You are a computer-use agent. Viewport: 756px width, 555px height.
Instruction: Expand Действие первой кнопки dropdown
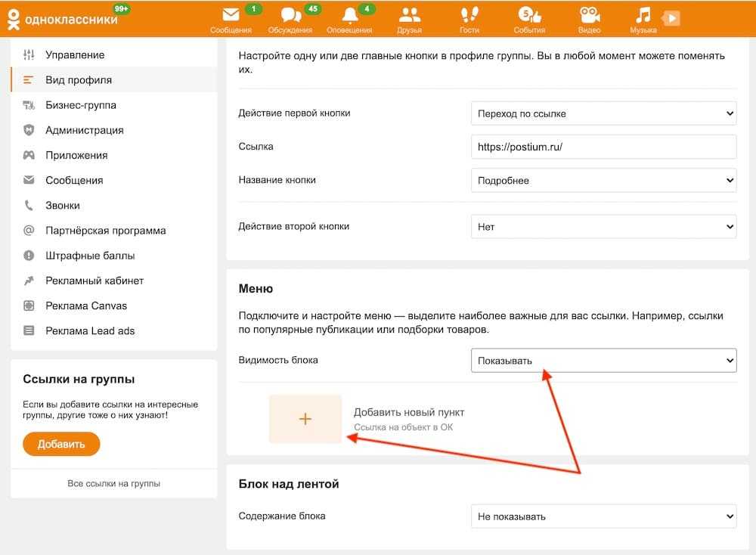click(603, 113)
